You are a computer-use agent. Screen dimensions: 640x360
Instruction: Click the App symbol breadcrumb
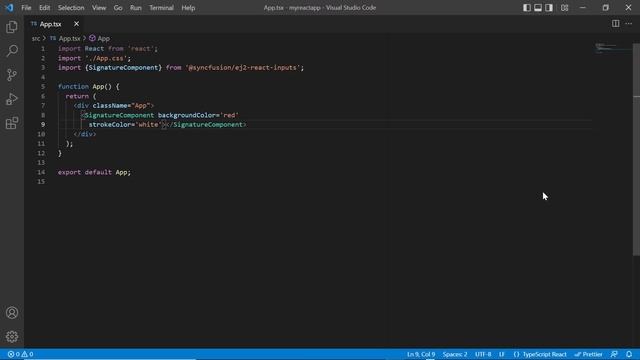pyautogui.click(x=104, y=38)
